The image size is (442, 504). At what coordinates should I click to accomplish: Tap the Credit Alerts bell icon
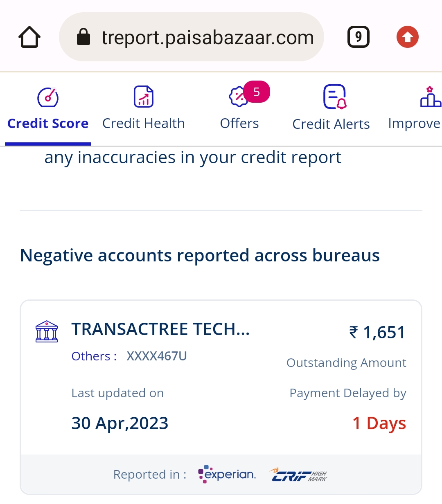[335, 97]
